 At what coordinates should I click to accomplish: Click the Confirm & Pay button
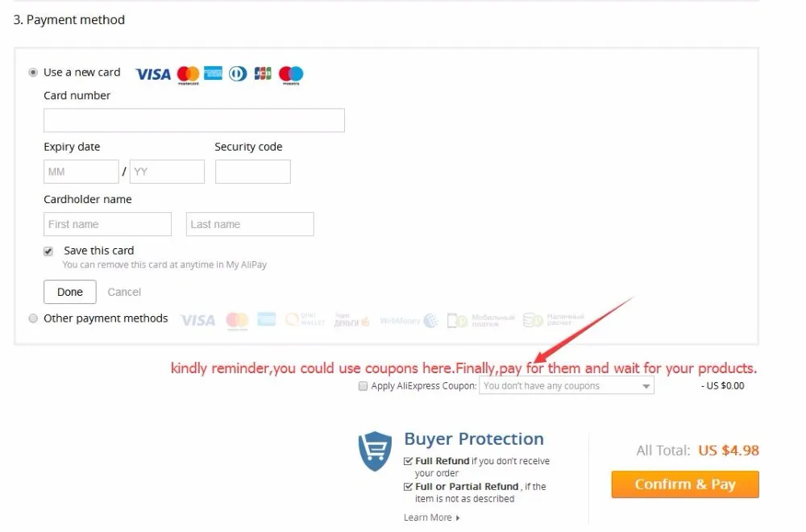[685, 484]
